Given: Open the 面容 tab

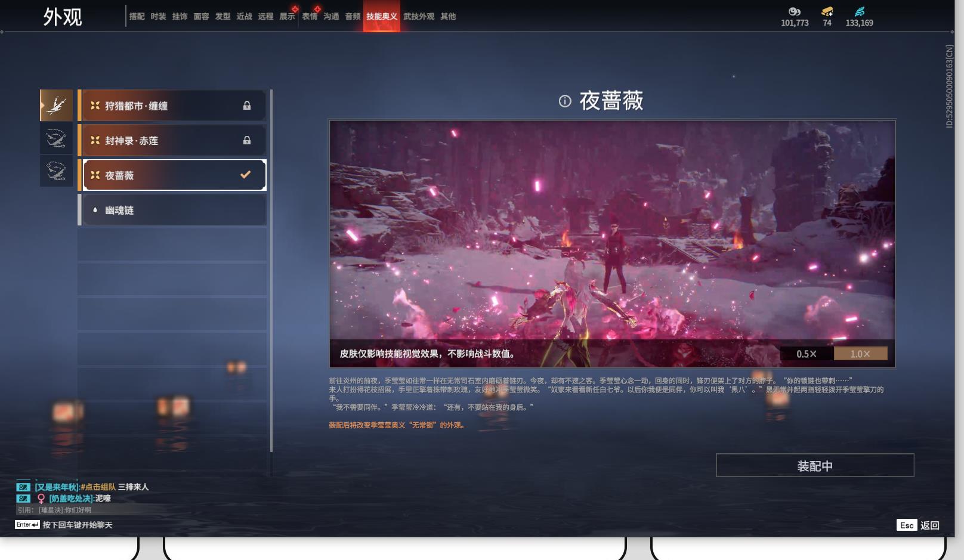Looking at the screenshot, I should (202, 16).
